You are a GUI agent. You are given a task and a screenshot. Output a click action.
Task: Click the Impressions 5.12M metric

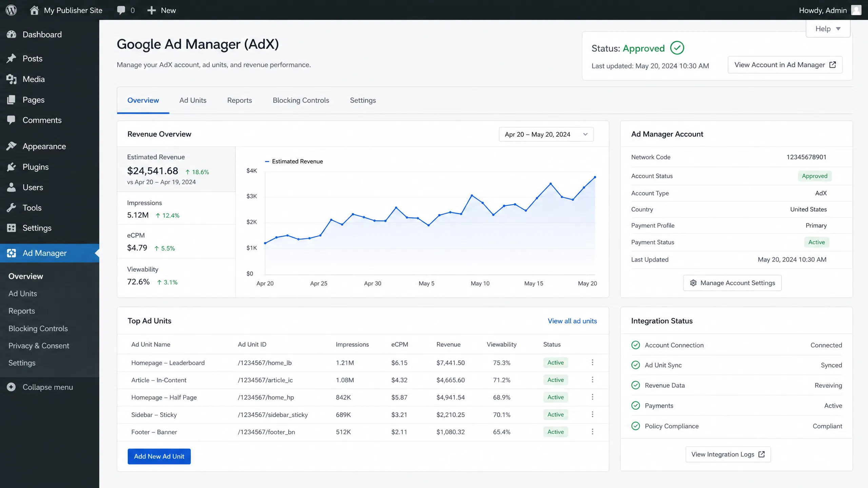point(176,208)
